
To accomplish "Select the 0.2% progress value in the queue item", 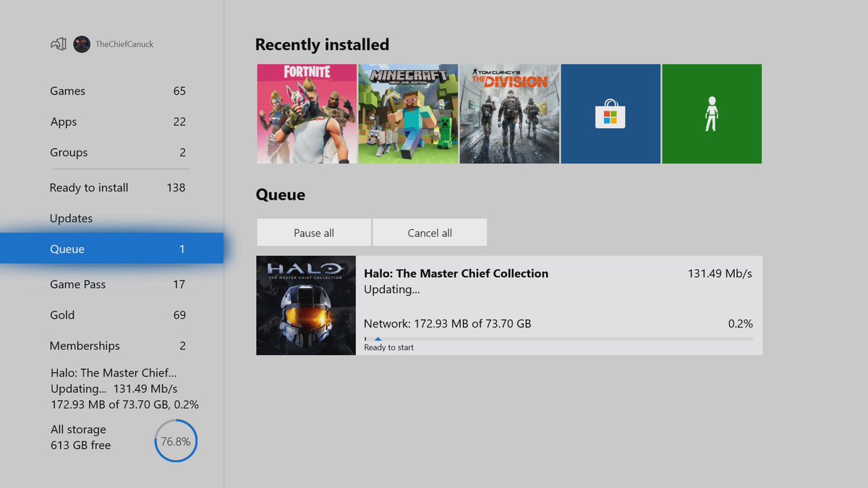I will click(x=741, y=324).
